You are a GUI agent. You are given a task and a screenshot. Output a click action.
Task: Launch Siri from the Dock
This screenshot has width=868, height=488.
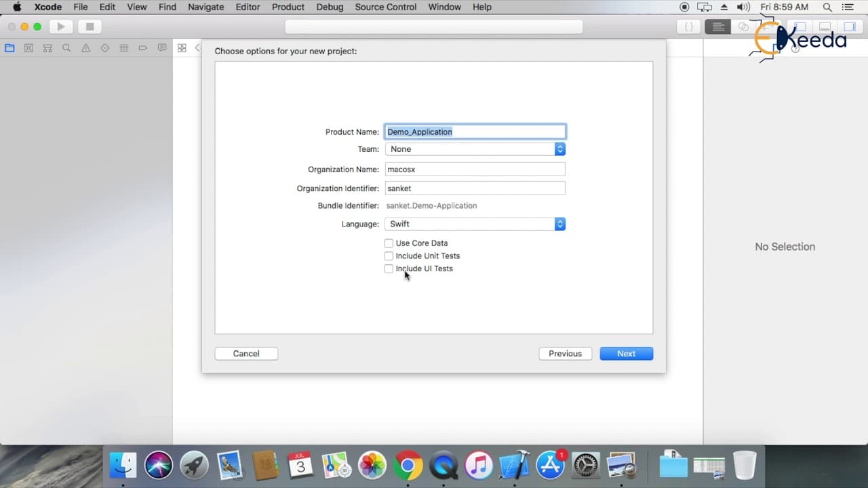159,465
